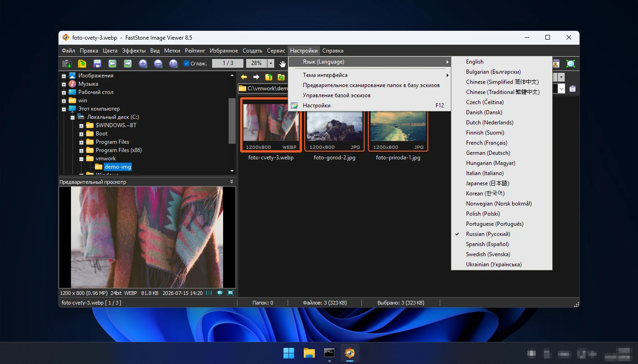This screenshot has width=638, height=364.
Task: Click the fit-to-window icon under preview
Action: (x=220, y=293)
